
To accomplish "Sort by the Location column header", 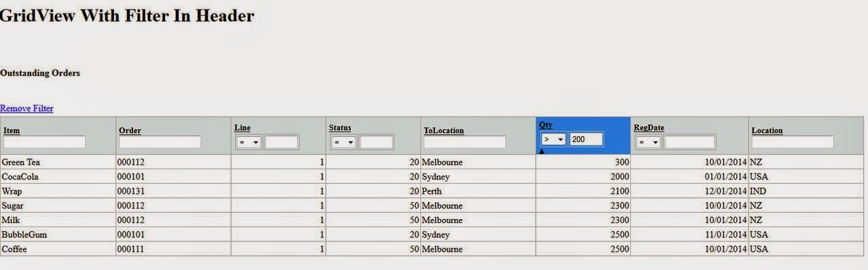I will pos(767,130).
